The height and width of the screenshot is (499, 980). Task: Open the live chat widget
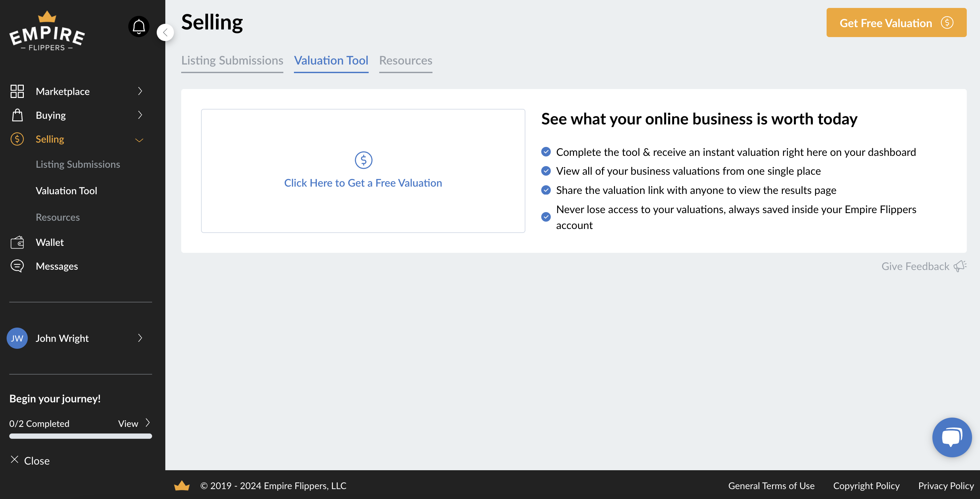[x=952, y=437]
